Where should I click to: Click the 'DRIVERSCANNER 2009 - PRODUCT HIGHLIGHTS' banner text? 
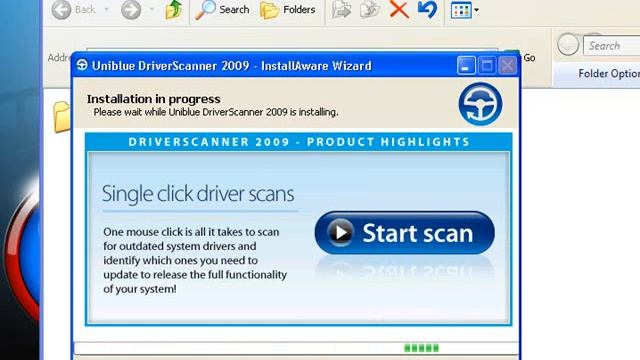(299, 142)
